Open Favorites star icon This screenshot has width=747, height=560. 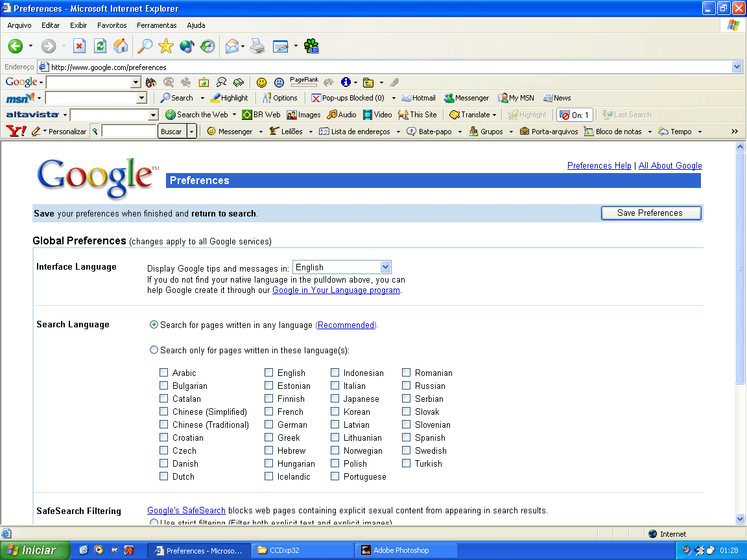(x=166, y=46)
